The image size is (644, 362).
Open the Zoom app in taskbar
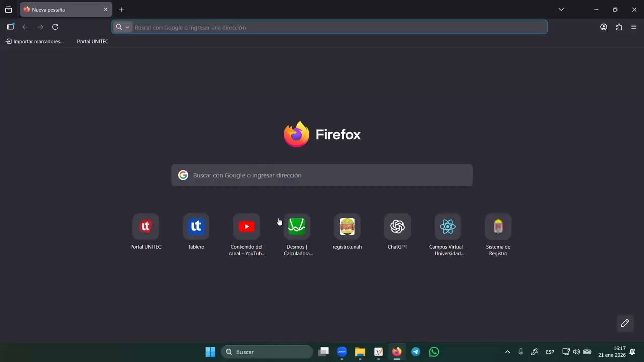pos(342,352)
